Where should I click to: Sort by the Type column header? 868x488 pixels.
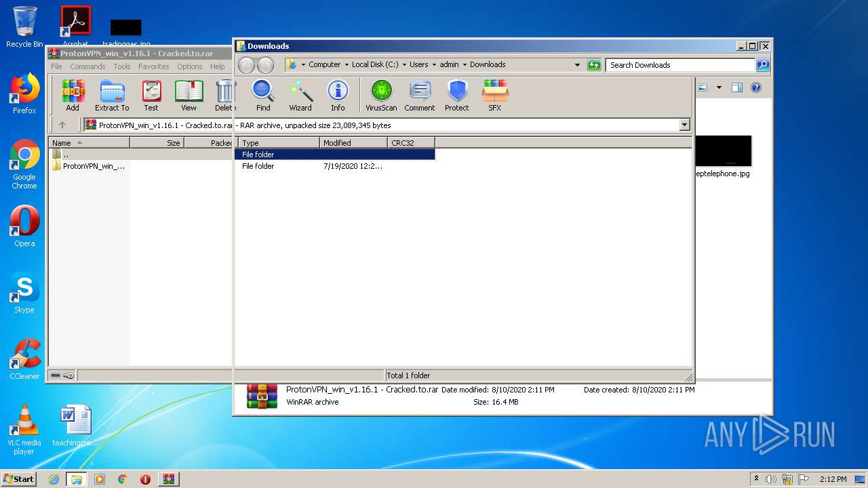279,143
